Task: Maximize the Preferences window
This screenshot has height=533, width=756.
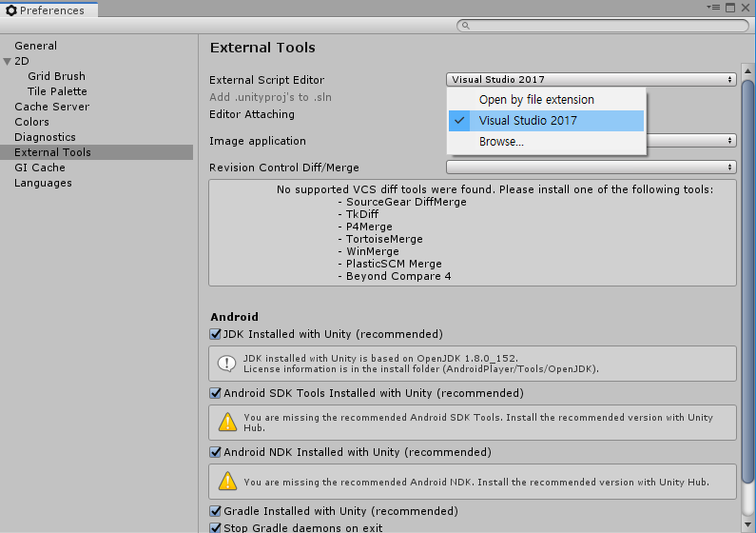Action: tap(730, 8)
